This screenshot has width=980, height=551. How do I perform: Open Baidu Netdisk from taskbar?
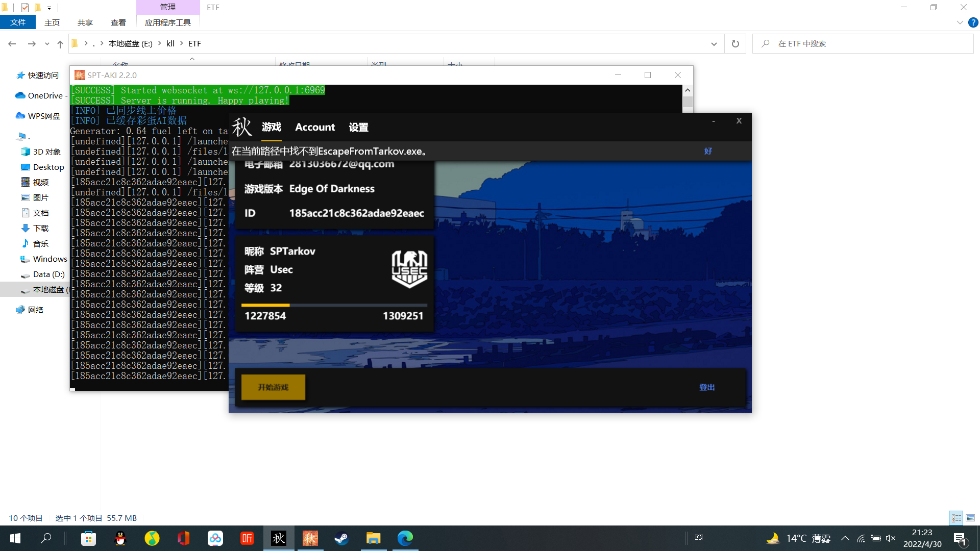pos(215,538)
